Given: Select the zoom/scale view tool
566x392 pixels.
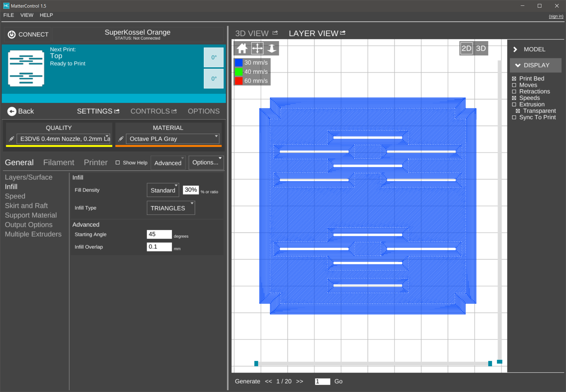Looking at the screenshot, I should tap(272, 49).
